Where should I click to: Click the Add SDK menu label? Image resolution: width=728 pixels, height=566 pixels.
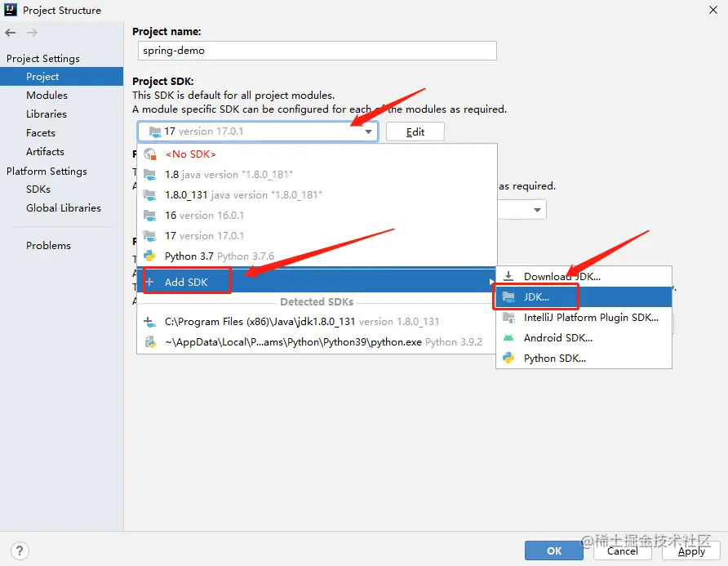click(186, 282)
